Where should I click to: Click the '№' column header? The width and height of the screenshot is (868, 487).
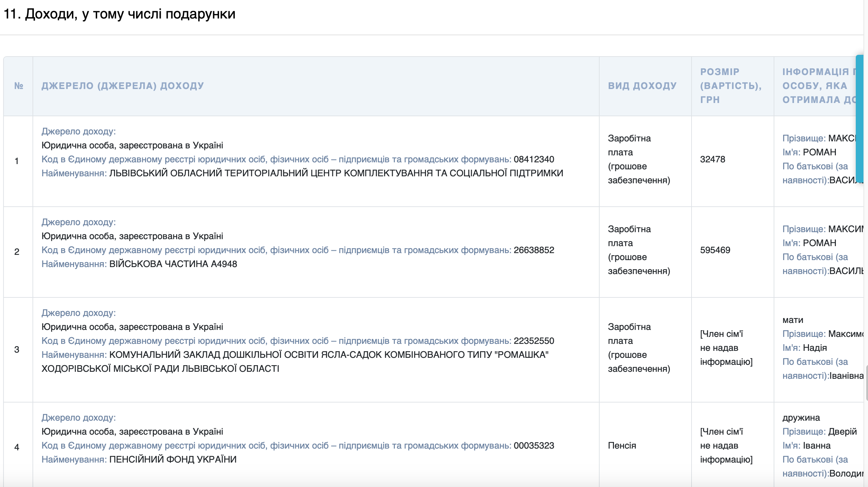tap(19, 86)
